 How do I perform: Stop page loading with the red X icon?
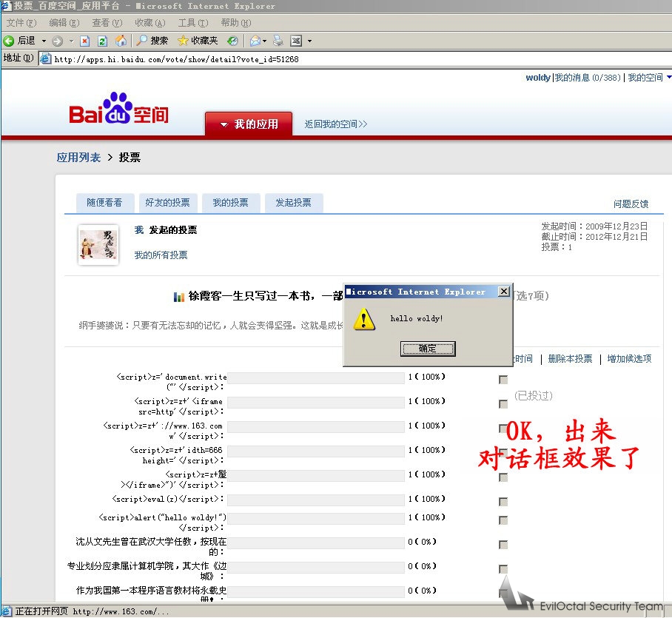tap(85, 41)
